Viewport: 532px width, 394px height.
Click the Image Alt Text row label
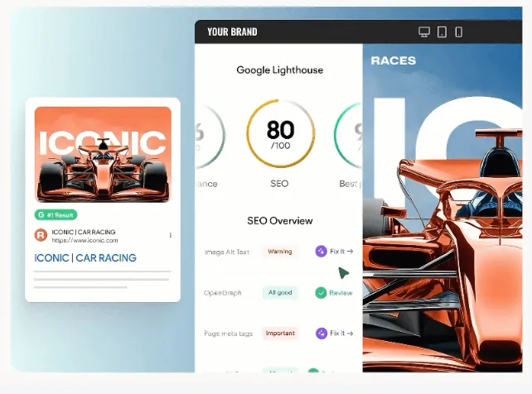click(x=227, y=252)
